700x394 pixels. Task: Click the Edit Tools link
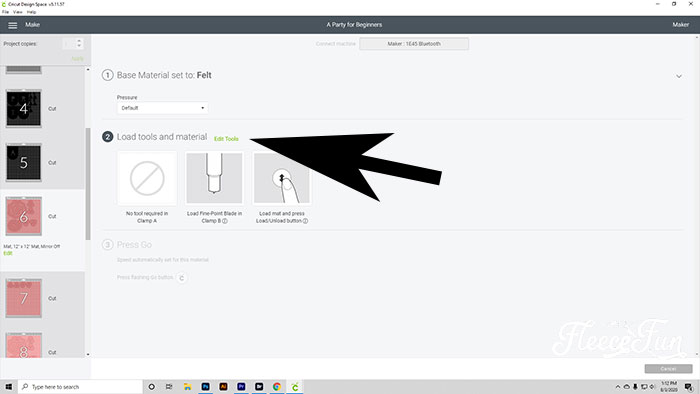click(226, 139)
